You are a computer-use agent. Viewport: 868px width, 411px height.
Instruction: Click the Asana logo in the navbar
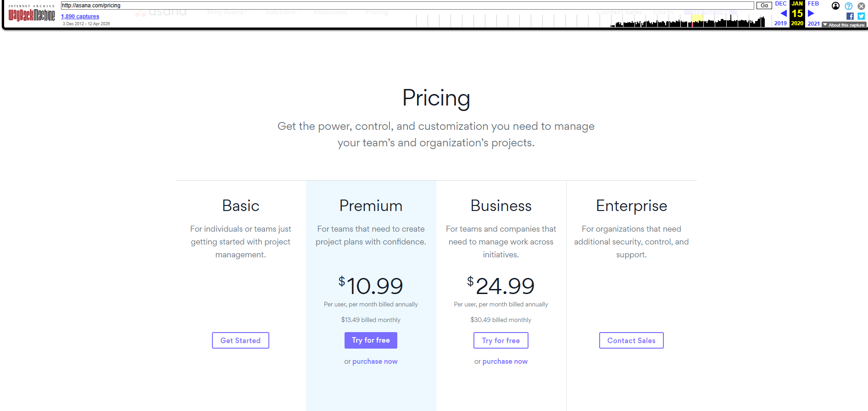pos(161,12)
